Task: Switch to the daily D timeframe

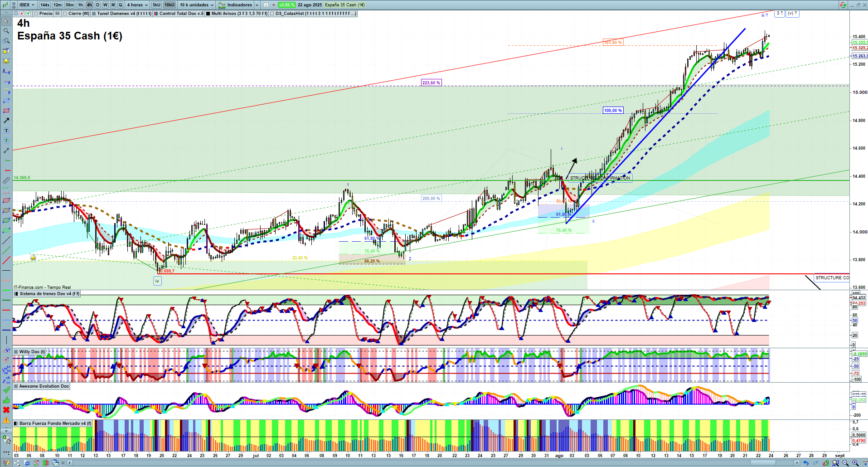Action: [x=97, y=5]
